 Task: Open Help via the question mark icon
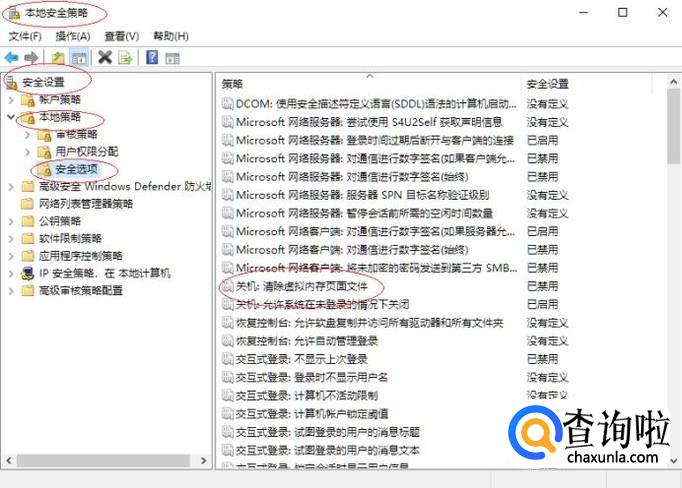pos(152,57)
